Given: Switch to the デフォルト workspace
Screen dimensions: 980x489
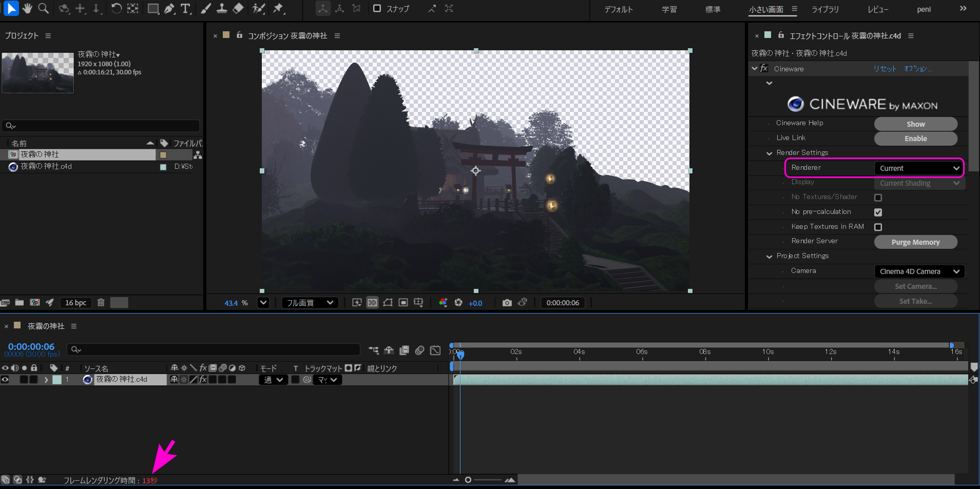Looking at the screenshot, I should click(618, 9).
